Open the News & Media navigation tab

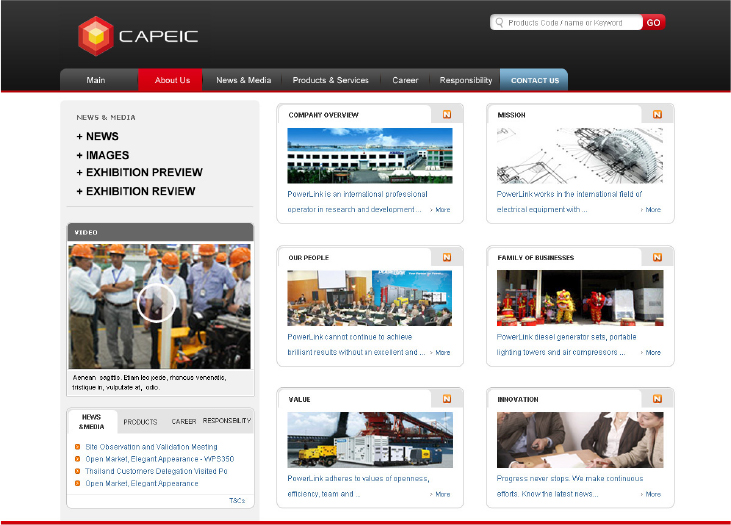[x=243, y=80]
